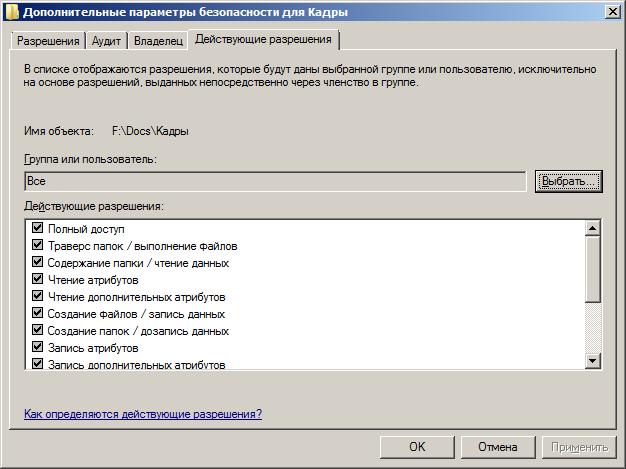626x469 pixels.
Task: Click the permissions list scrollbar thumb
Action: pyautogui.click(x=592, y=269)
